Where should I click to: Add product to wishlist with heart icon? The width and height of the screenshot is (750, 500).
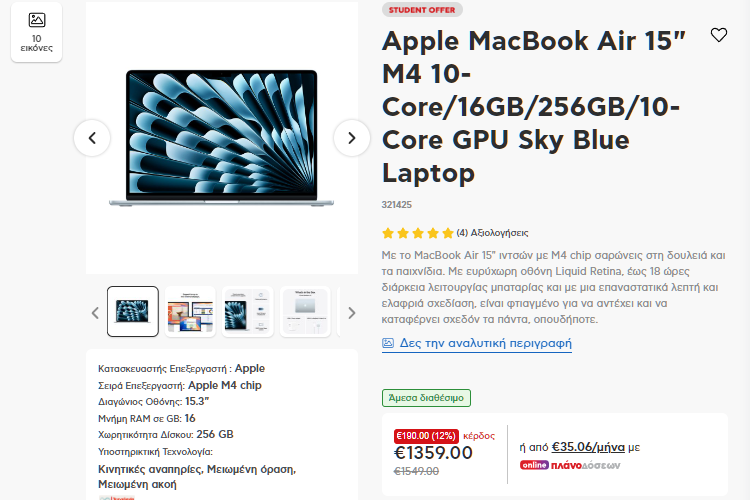click(718, 35)
